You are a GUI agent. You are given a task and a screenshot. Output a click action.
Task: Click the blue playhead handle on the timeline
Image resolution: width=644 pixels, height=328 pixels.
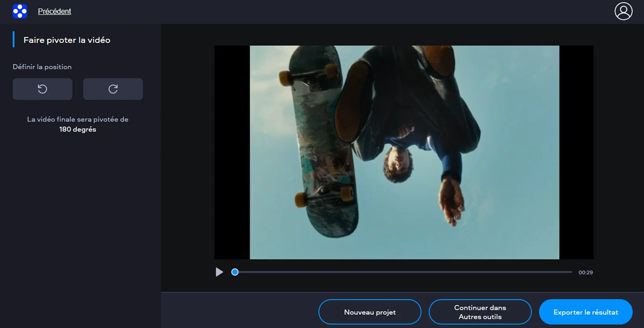tap(235, 272)
